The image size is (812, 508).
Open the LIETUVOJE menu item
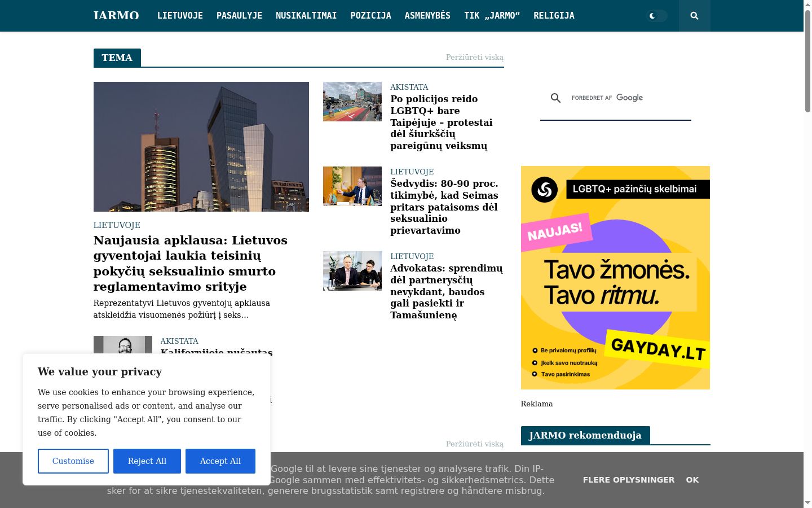[x=180, y=16]
